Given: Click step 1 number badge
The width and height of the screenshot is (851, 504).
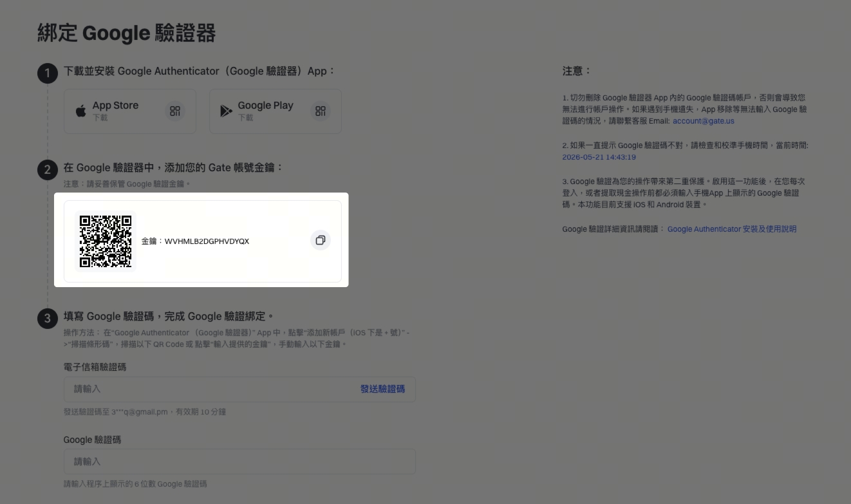Looking at the screenshot, I should tap(48, 73).
